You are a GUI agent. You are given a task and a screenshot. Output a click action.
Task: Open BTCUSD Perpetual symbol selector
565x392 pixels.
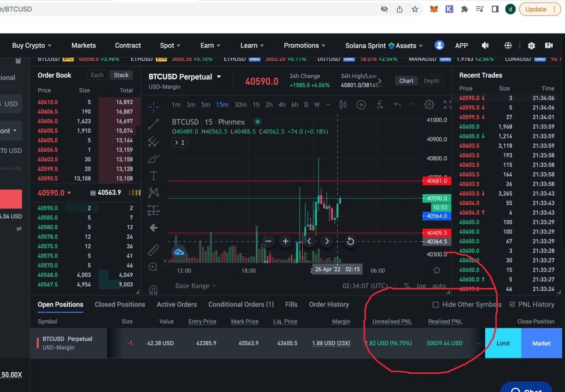pyautogui.click(x=185, y=77)
